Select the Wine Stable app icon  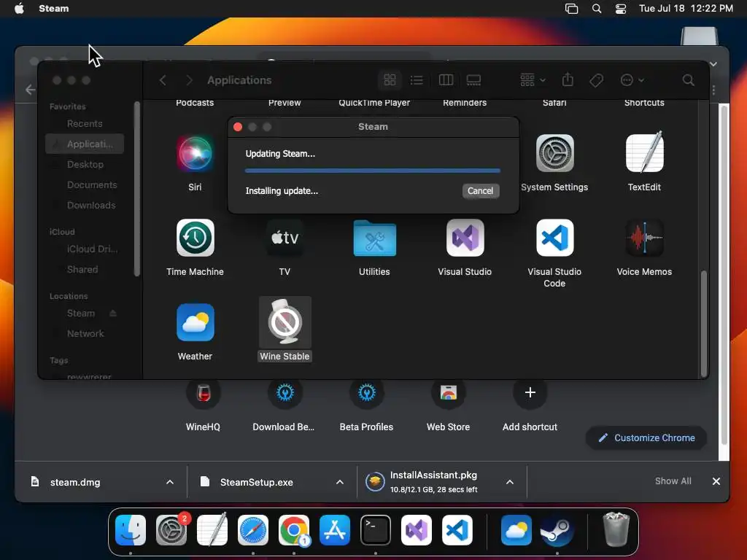pos(285,322)
